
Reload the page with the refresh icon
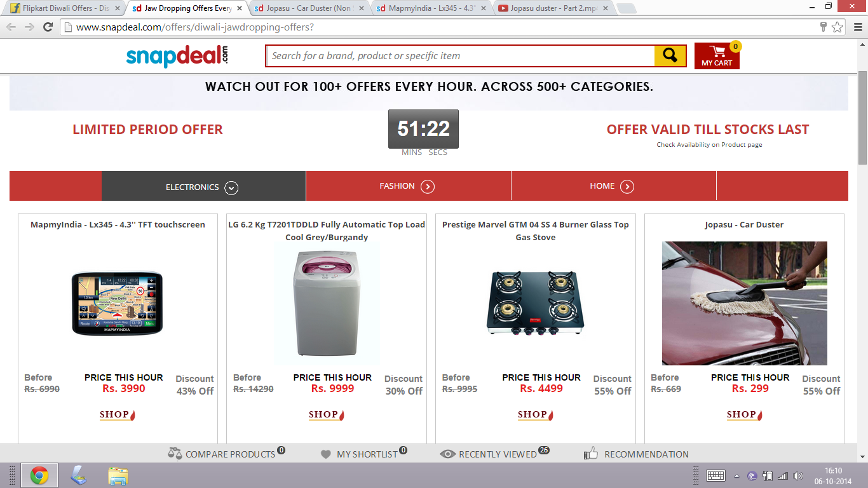point(48,27)
